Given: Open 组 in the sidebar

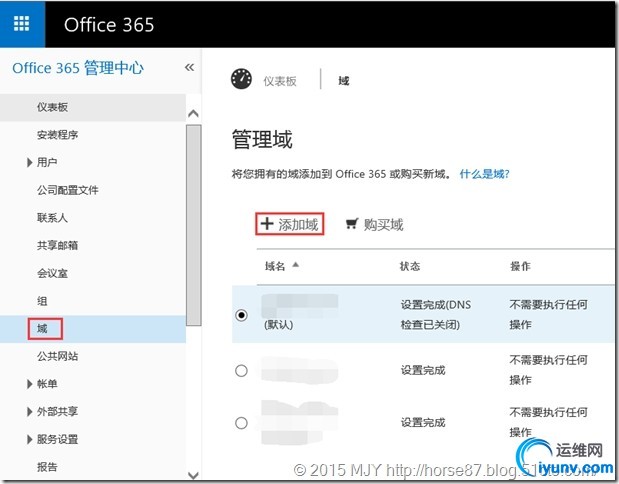Looking at the screenshot, I should coord(42,301).
